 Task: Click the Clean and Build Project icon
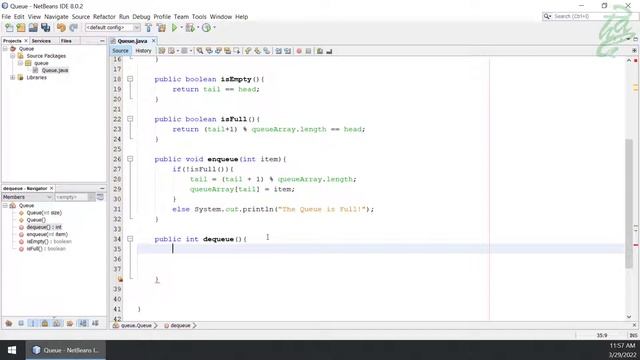point(161,28)
